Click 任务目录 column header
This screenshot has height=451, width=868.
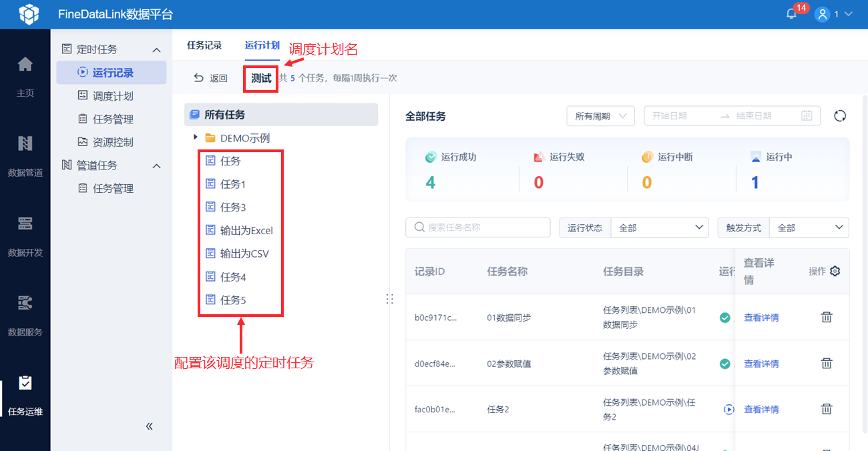pyautogui.click(x=624, y=272)
